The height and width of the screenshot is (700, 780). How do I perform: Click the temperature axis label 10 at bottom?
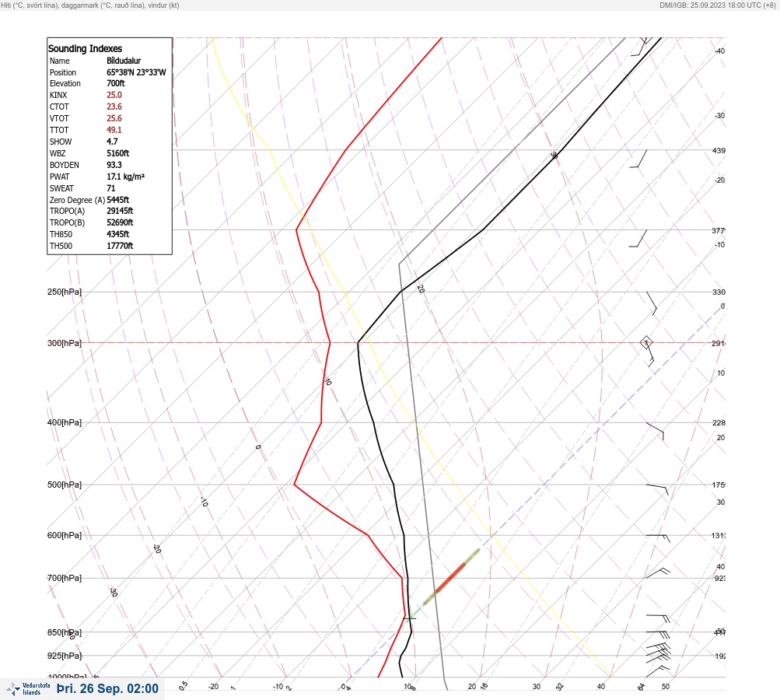407,687
